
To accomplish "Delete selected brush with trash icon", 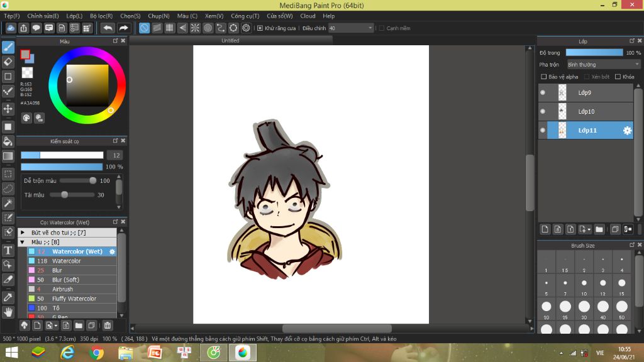I will [x=107, y=326].
